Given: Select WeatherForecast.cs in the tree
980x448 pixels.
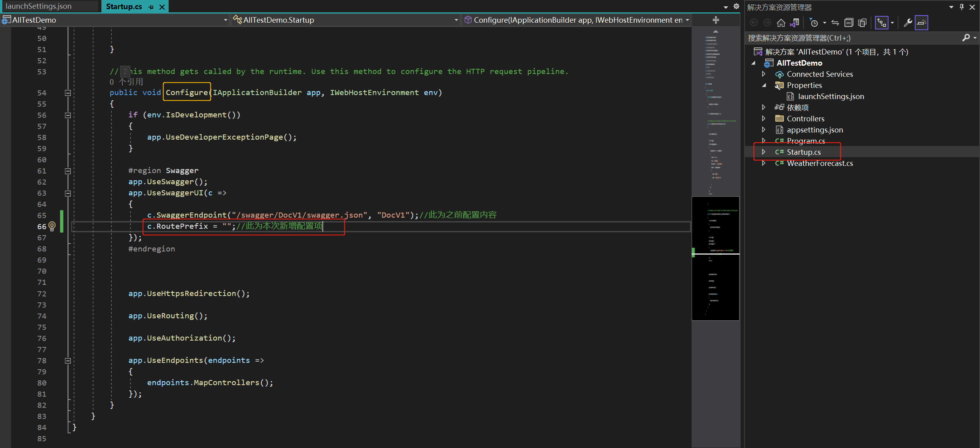Looking at the screenshot, I should click(x=820, y=163).
